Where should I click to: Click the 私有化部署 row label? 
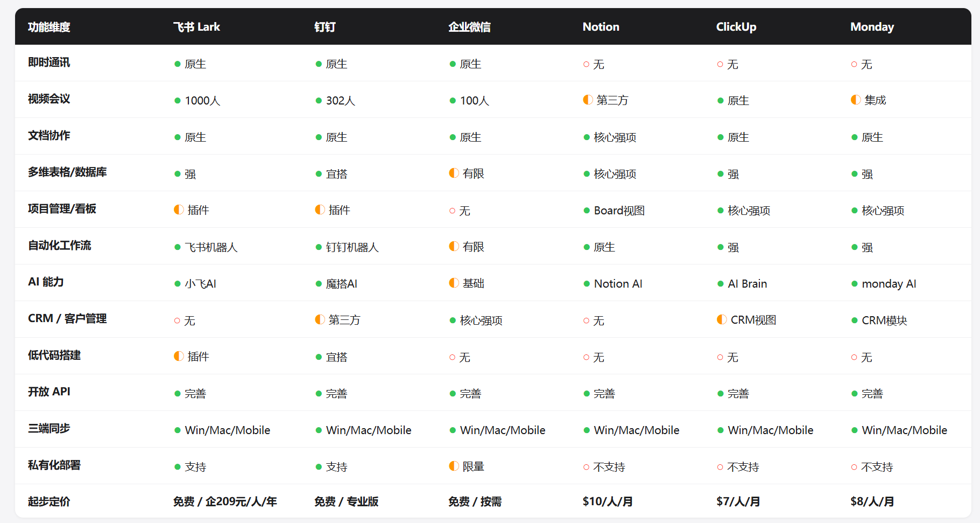54,465
